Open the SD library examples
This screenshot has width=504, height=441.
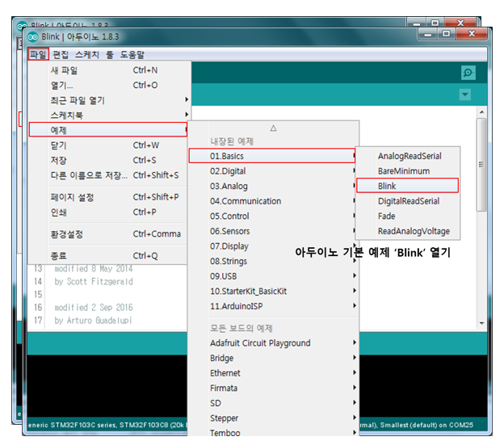[x=273, y=403]
